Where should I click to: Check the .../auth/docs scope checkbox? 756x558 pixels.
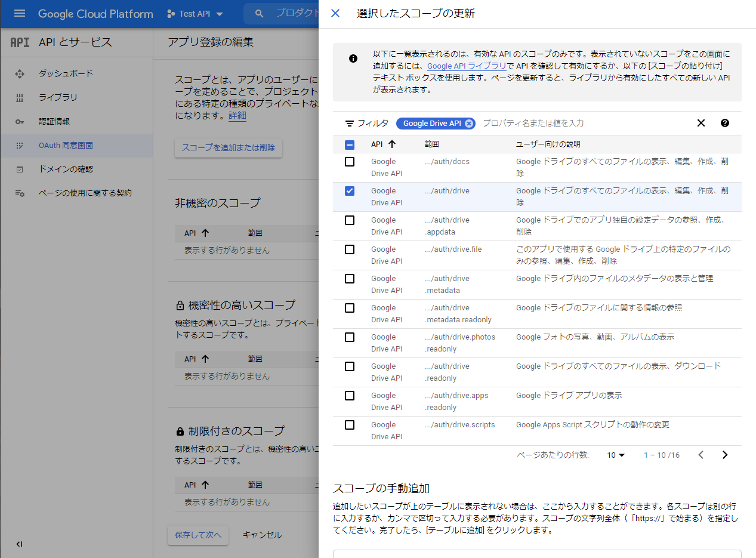pos(350,162)
